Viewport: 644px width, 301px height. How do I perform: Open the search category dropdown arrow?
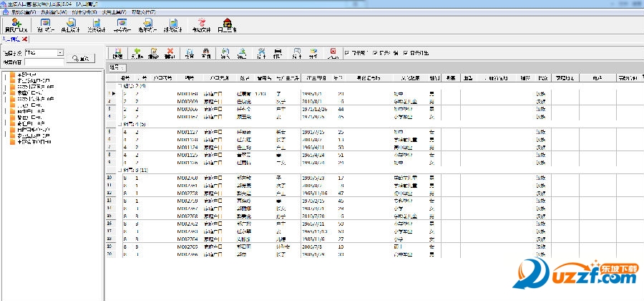point(60,52)
